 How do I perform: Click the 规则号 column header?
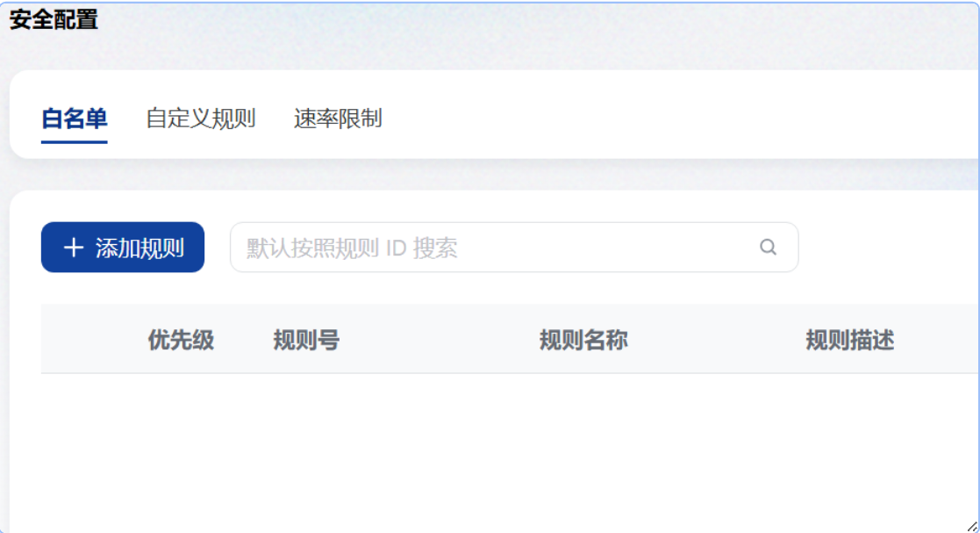click(306, 341)
